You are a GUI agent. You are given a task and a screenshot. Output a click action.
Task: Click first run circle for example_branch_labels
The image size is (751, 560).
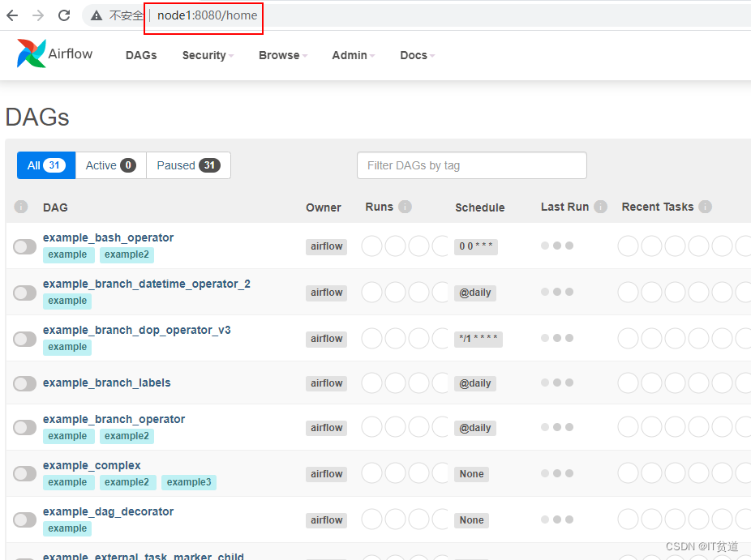pyautogui.click(x=371, y=383)
